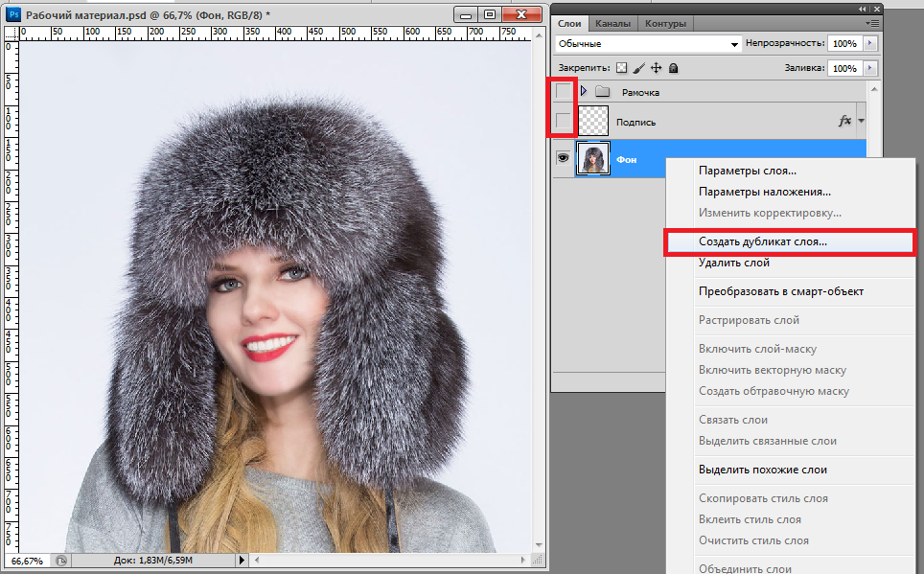
Task: Click lock image pixels brush icon
Action: click(639, 68)
